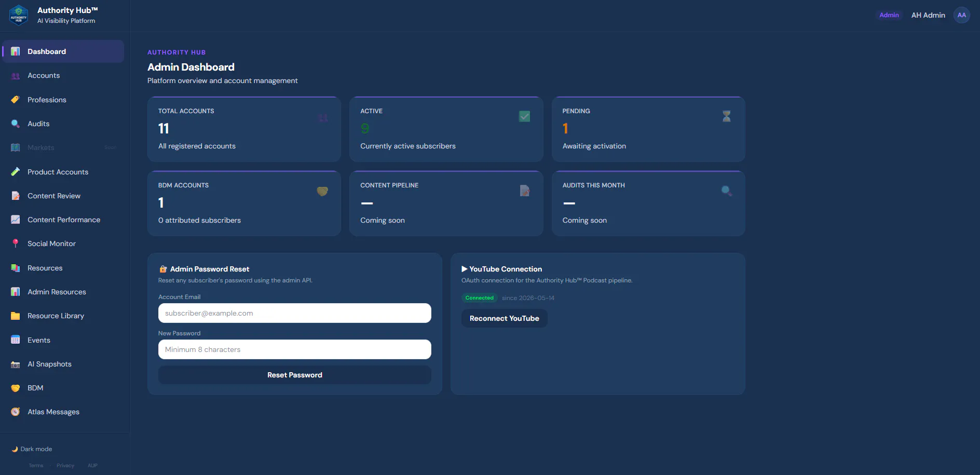
Task: Click the Professions tag icon
Action: click(16, 100)
